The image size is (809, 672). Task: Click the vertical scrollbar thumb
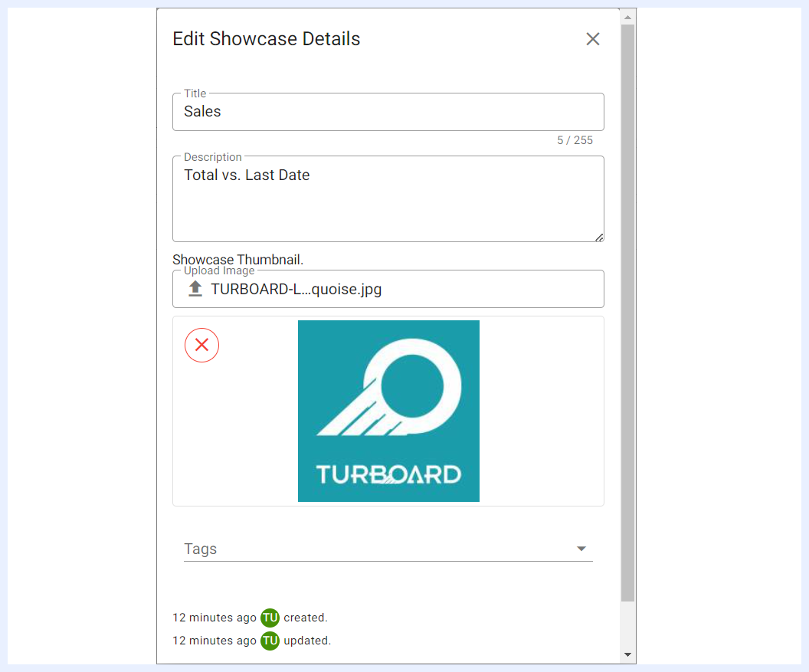click(x=628, y=313)
